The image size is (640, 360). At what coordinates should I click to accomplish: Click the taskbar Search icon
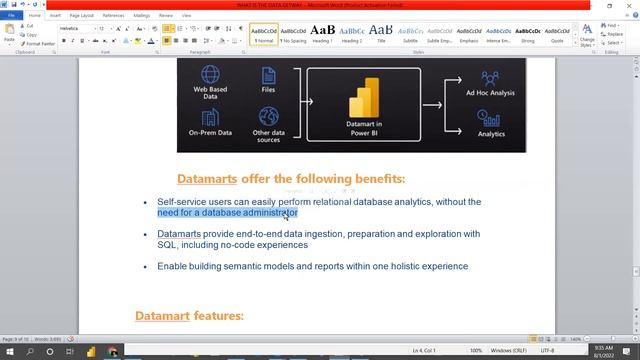pyautogui.click(x=30, y=351)
